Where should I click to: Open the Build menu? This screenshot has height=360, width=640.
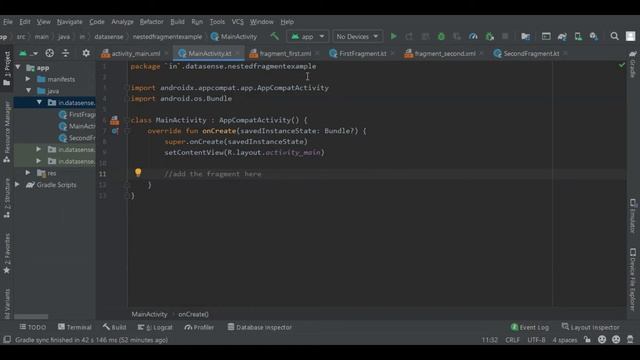click(177, 22)
